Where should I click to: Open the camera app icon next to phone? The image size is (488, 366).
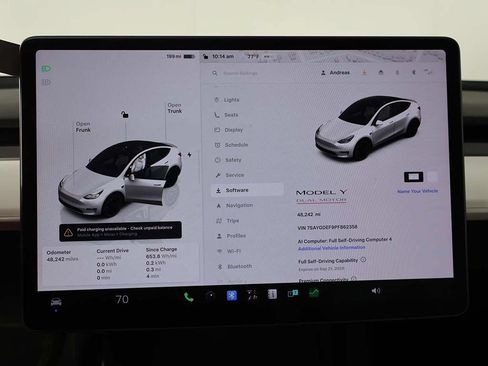[210, 296]
